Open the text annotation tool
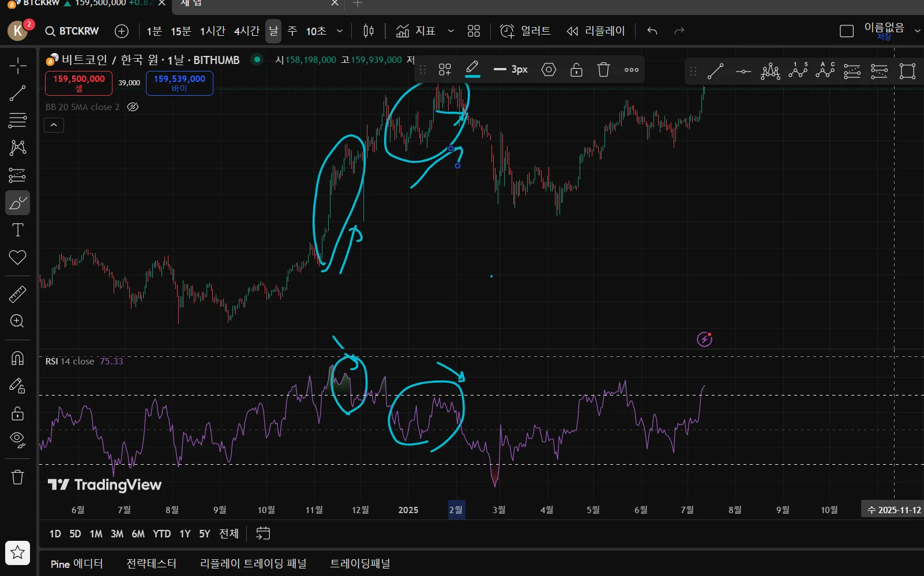 pos(18,230)
